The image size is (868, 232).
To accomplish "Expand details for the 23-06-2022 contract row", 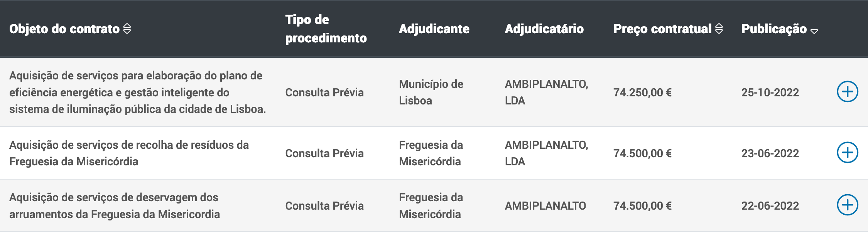I will 847,153.
